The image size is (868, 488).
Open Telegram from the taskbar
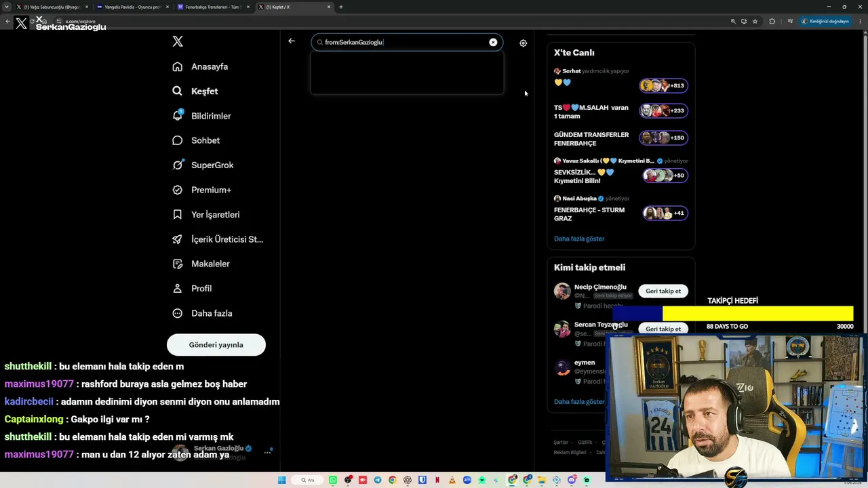tap(378, 480)
